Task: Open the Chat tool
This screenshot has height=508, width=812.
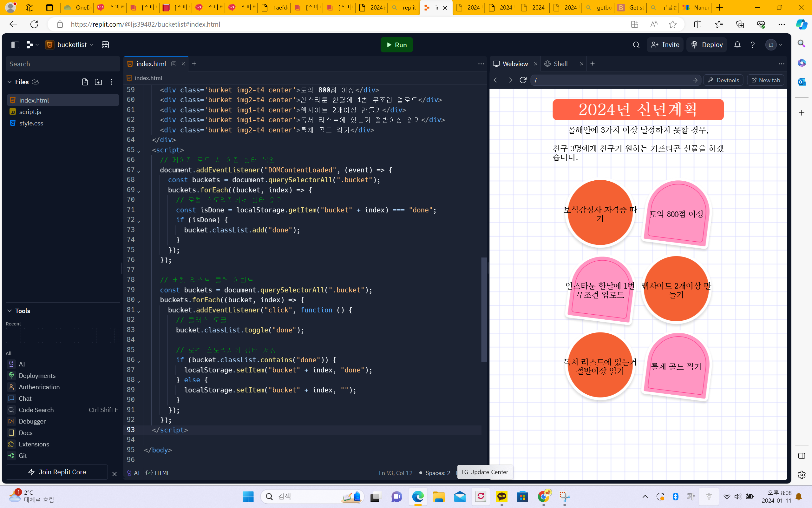Action: coord(63,398)
